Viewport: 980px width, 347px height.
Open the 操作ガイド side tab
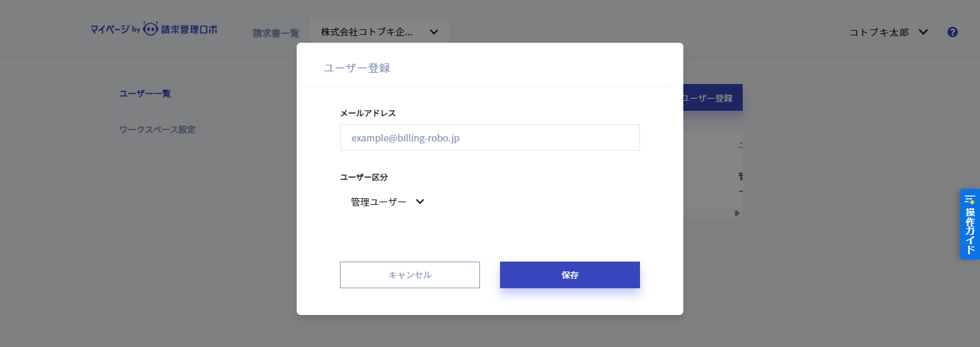click(969, 230)
